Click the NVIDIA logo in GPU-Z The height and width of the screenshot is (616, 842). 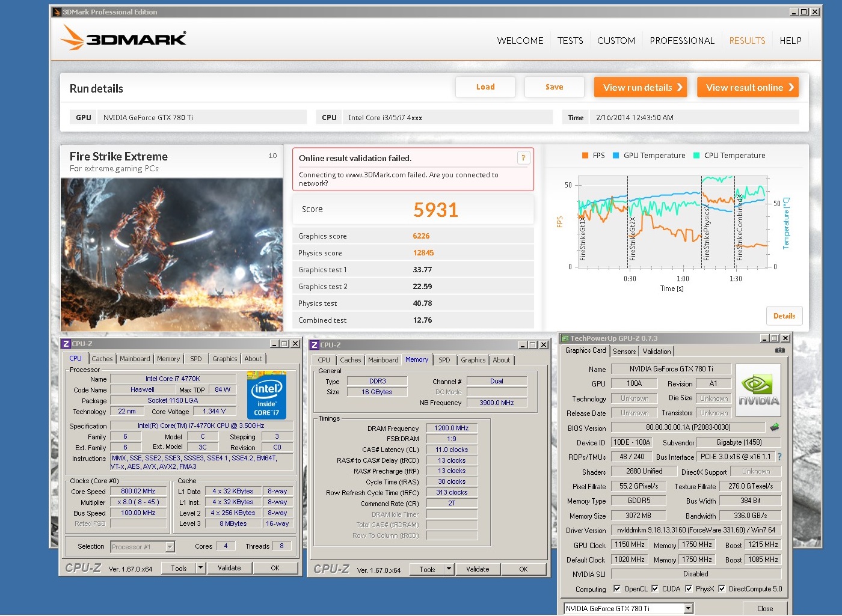[758, 390]
